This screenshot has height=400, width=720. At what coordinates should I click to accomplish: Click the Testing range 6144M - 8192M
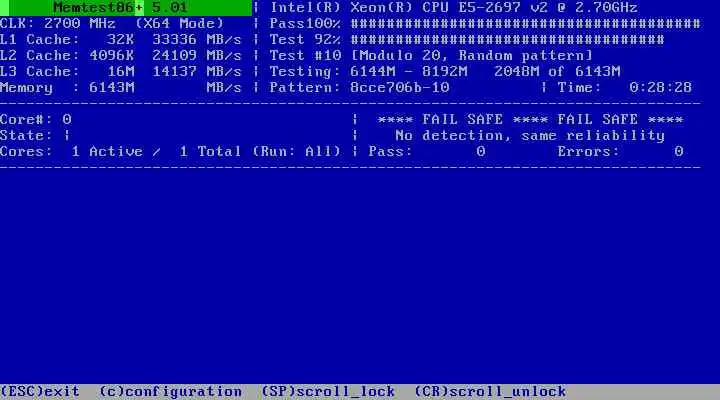coord(409,72)
